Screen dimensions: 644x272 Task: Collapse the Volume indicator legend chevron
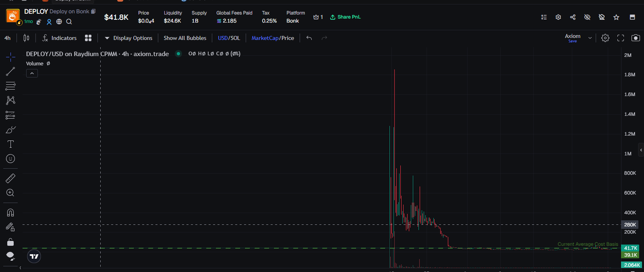[31, 73]
